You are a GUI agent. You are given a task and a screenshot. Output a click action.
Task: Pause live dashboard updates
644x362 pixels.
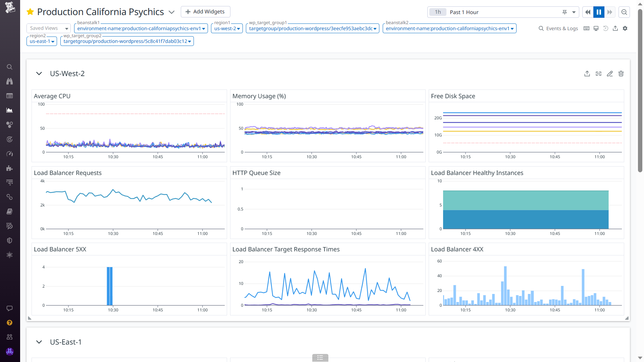coord(599,12)
